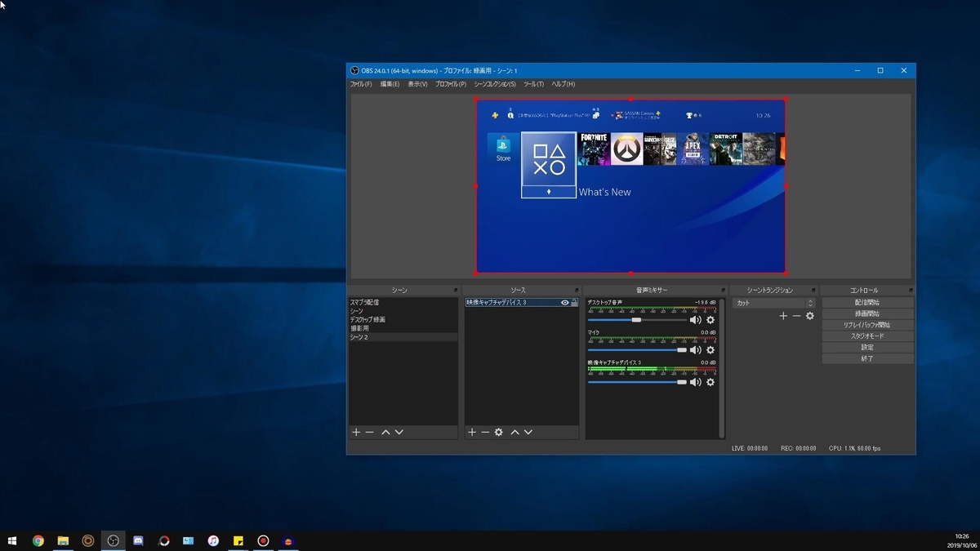Undock the コントロール panel via its float icon
980x551 pixels.
[910, 291]
